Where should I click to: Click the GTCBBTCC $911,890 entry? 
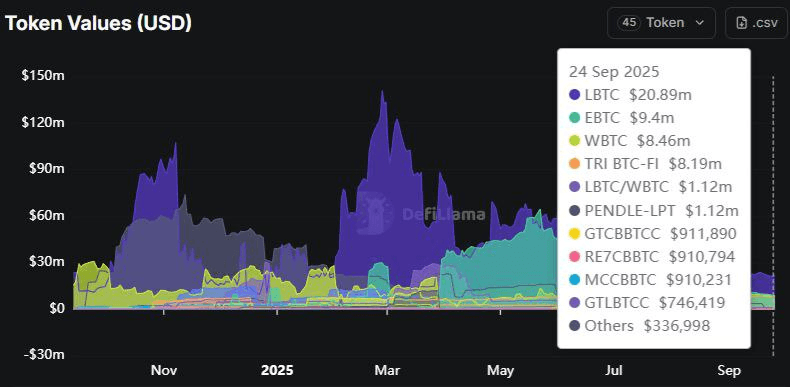[x=653, y=233]
